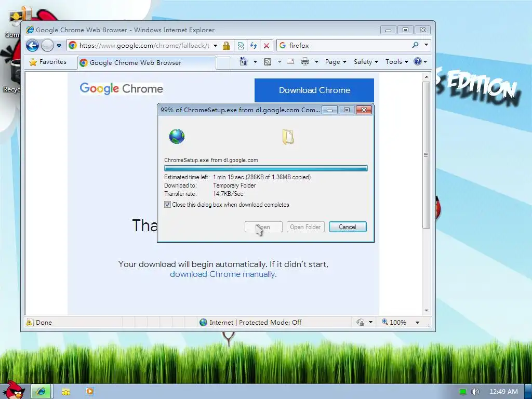The image size is (532, 399).
Task: Click the Recycle Bin desktop icon
Action: point(11,76)
